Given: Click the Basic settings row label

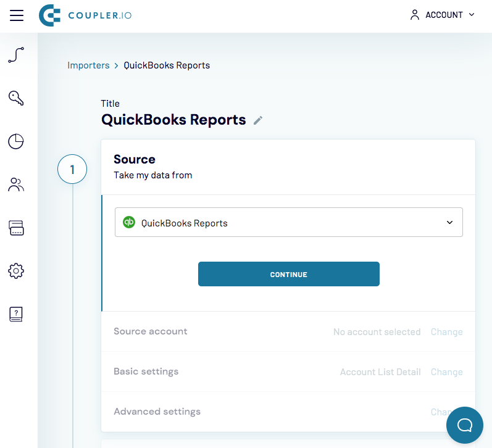Looking at the screenshot, I should pos(146,371).
